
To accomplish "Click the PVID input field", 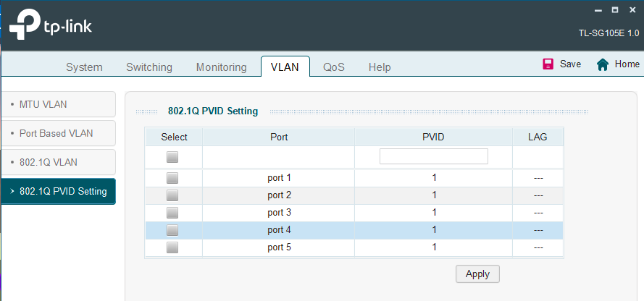I will point(433,156).
